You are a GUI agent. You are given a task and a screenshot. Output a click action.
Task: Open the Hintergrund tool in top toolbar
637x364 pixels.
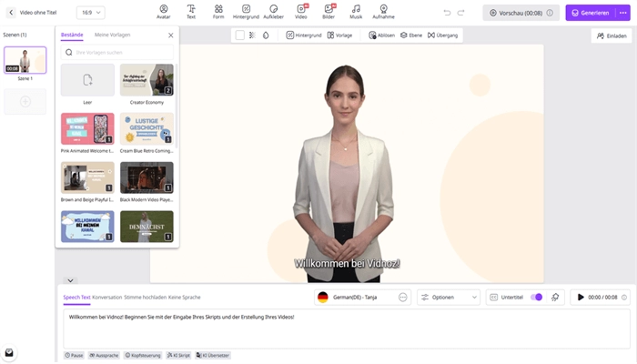(246, 12)
